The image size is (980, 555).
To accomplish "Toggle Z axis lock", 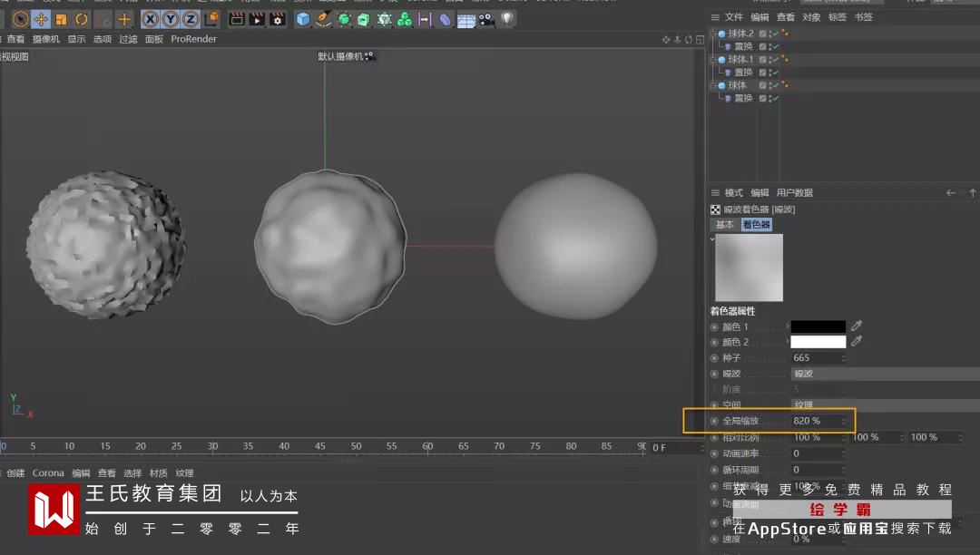I will (x=190, y=19).
